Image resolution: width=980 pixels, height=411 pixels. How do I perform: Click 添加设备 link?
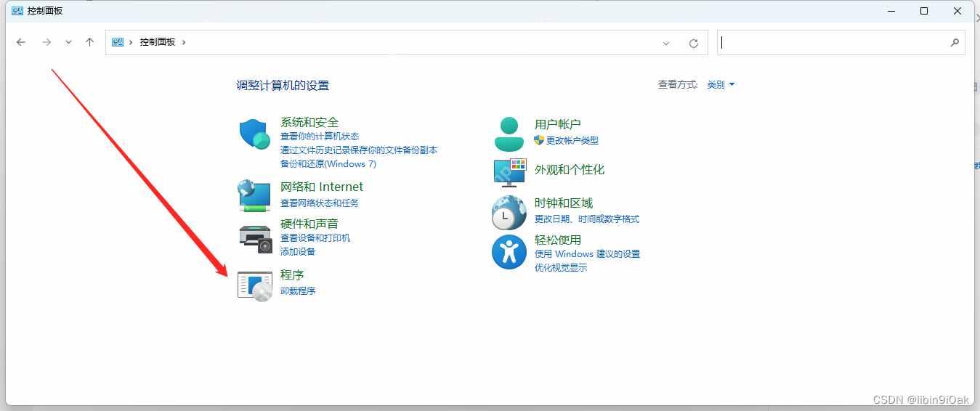click(298, 252)
